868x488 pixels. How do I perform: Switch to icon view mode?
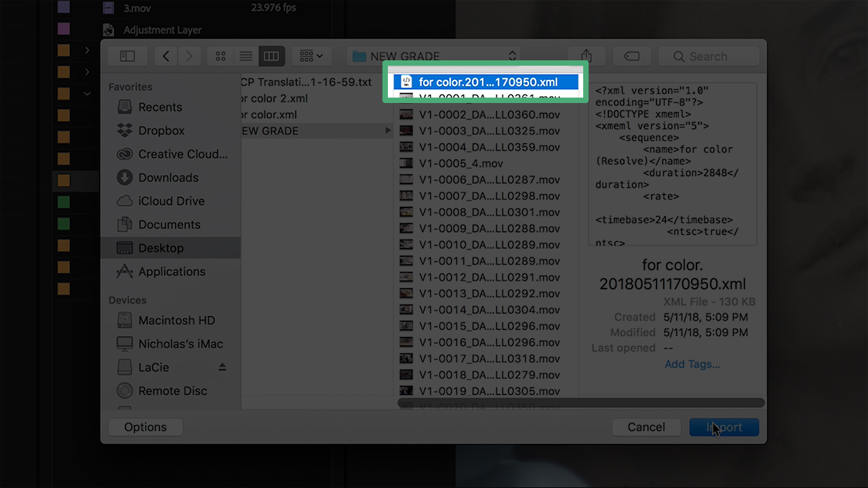pyautogui.click(x=220, y=56)
